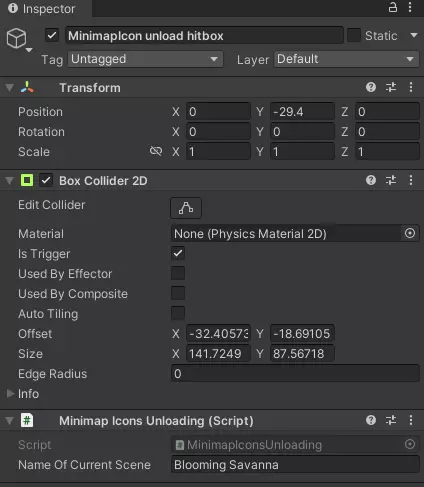Open Minimap Icons Unloading script help icon
The width and height of the screenshot is (424, 487).
[x=371, y=420]
